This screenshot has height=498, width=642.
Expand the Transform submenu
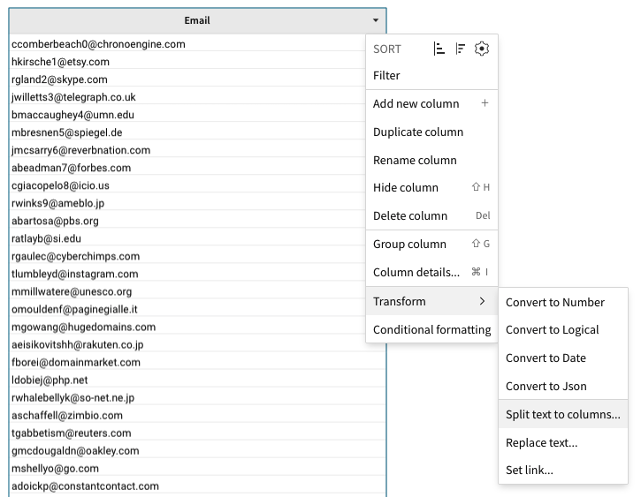click(431, 301)
